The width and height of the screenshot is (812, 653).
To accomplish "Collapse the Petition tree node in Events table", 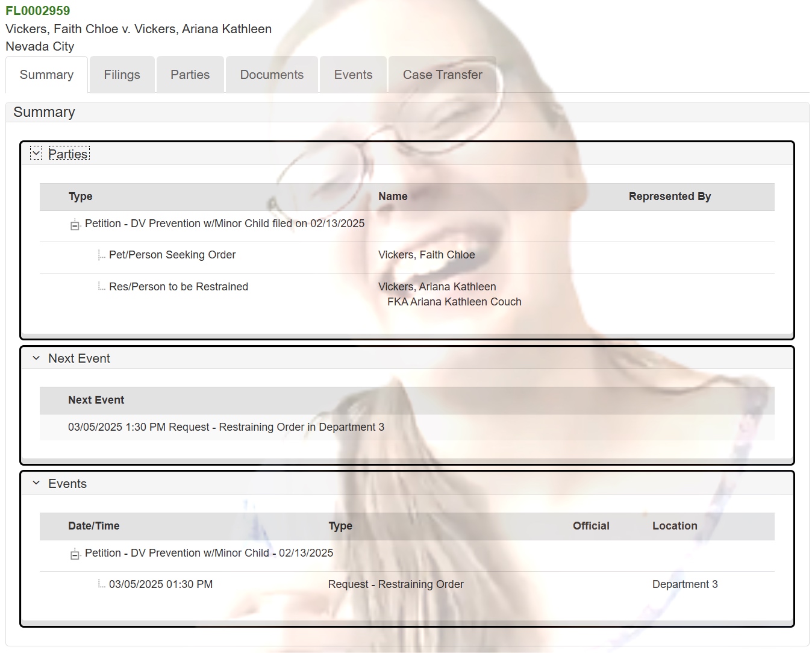I will (x=75, y=554).
